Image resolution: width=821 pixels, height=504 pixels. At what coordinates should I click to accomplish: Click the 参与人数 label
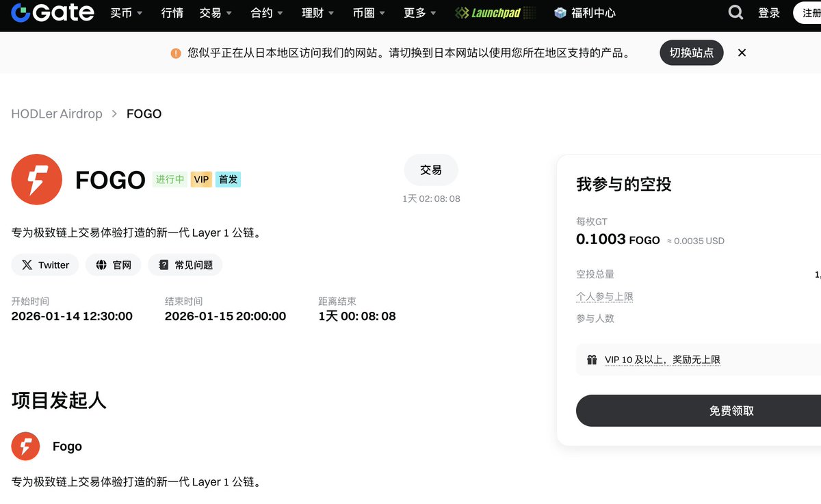point(595,319)
